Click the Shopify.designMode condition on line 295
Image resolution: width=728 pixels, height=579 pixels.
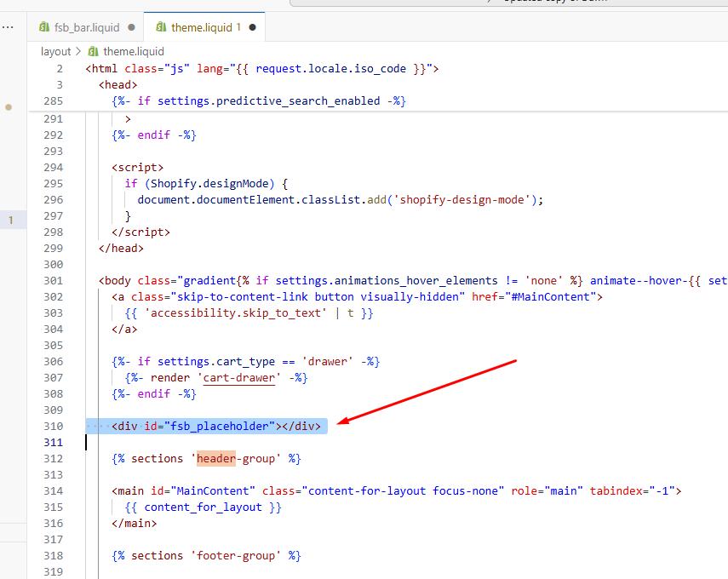point(206,183)
